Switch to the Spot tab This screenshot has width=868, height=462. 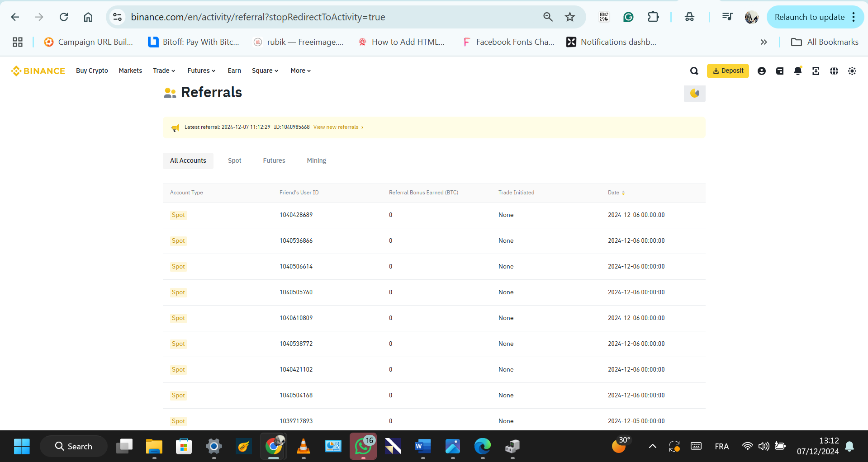234,161
